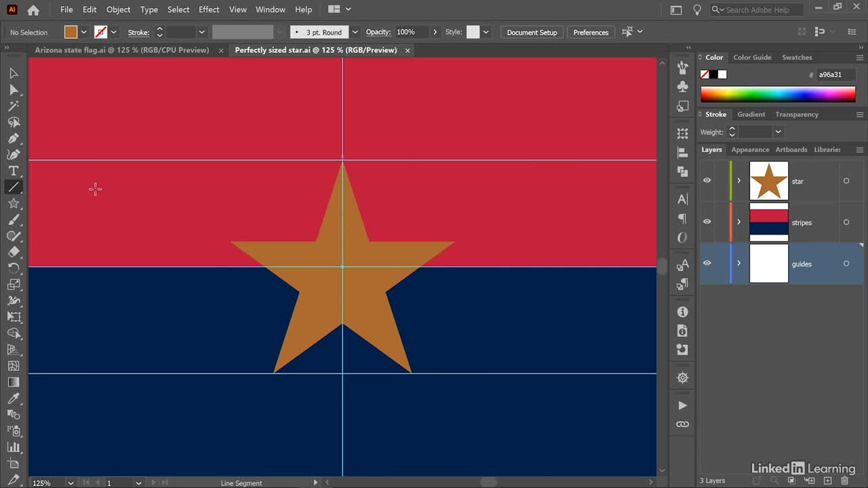Select the Shape Builder tool
This screenshot has height=488, width=868.
point(14,333)
